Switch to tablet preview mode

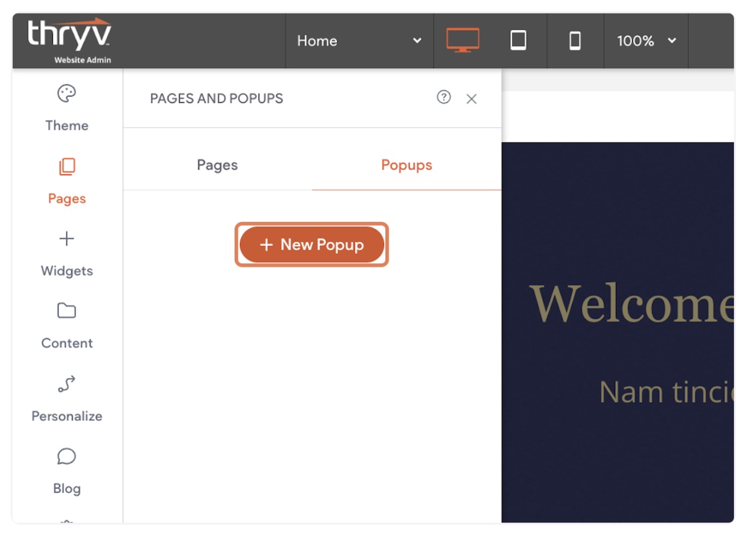tap(518, 40)
